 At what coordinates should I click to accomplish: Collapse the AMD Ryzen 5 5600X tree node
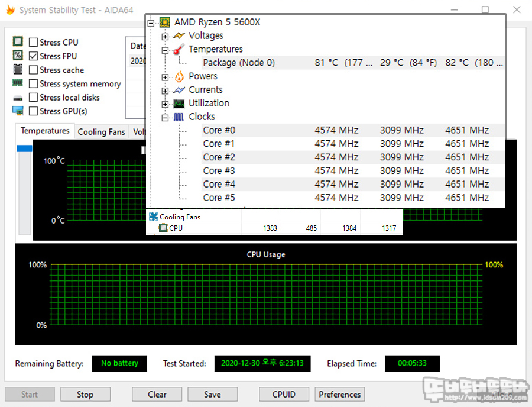click(151, 23)
